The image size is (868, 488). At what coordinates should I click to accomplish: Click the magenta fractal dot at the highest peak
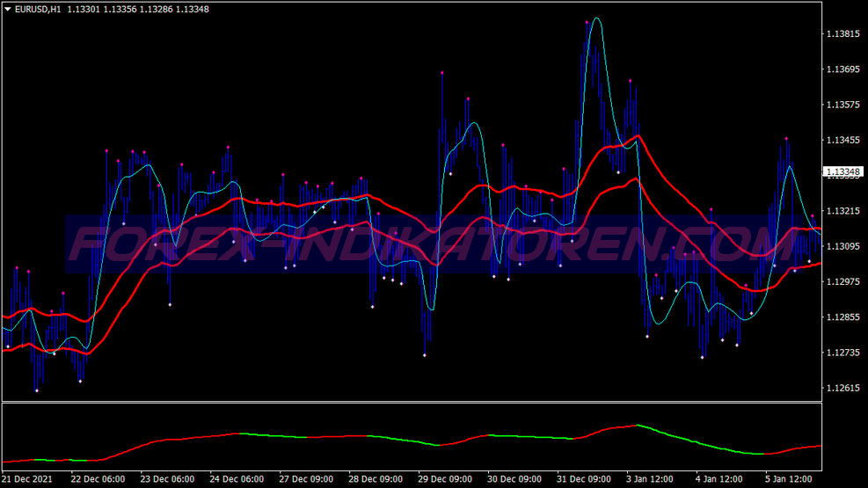pyautogui.click(x=587, y=22)
